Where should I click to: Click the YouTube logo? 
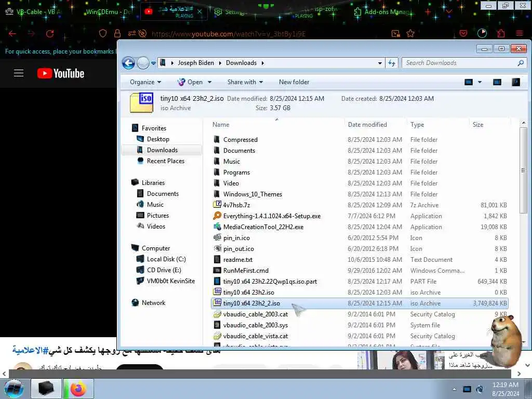[61, 73]
